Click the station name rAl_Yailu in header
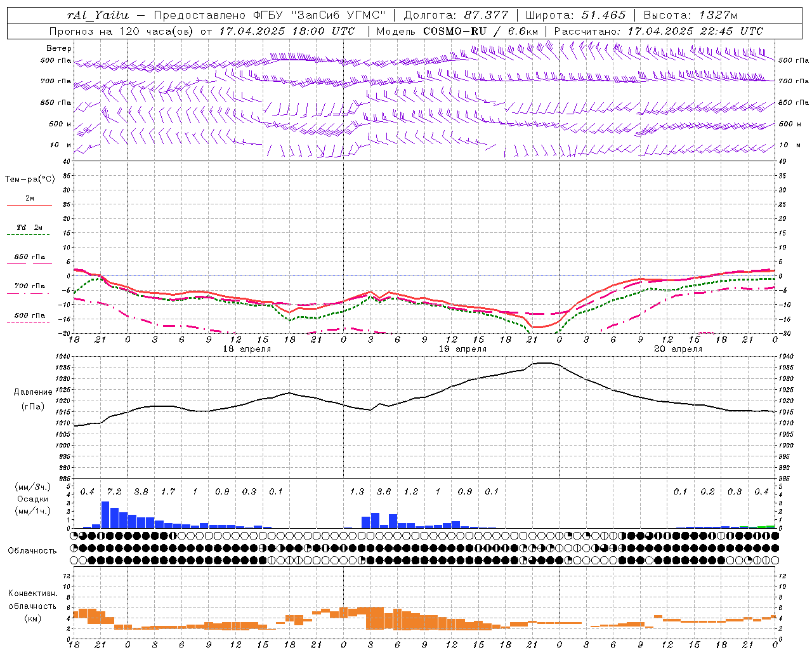The width and height of the screenshot is (812, 650). 97,15
